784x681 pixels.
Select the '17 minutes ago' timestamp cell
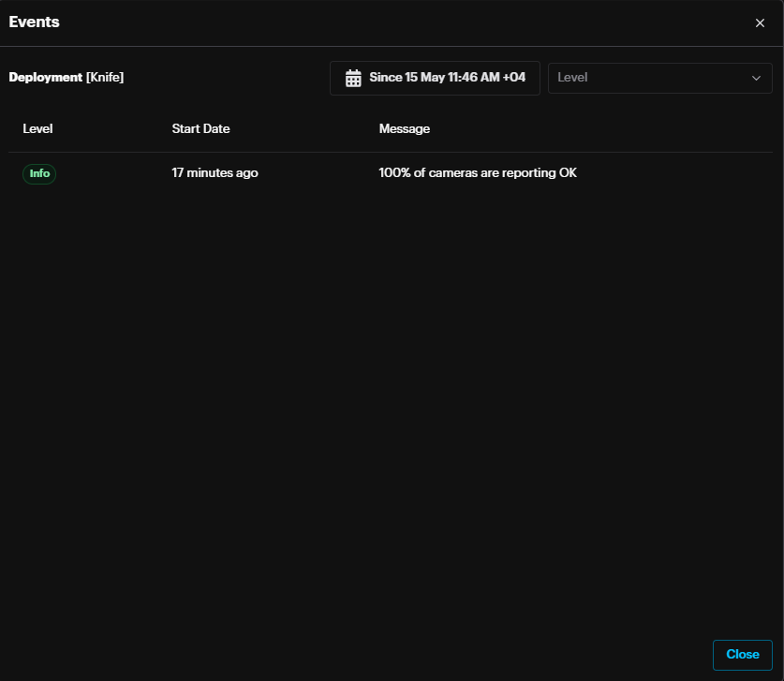[x=214, y=173]
